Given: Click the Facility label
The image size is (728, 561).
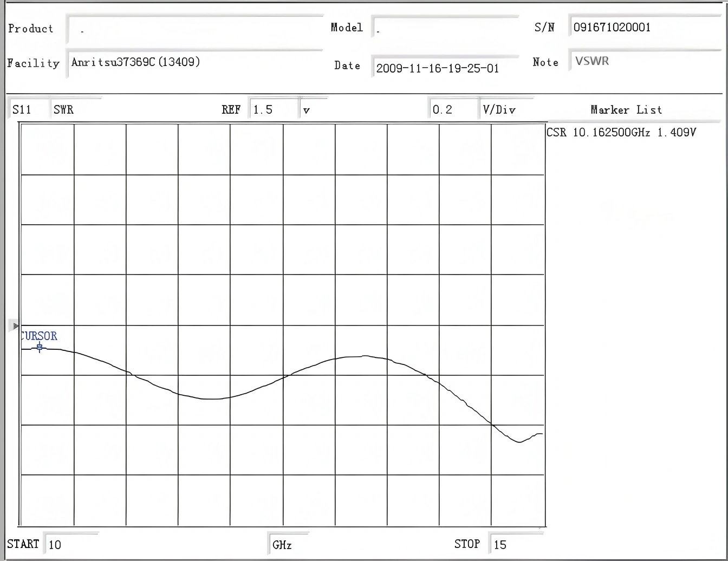Looking at the screenshot, I should tap(34, 63).
